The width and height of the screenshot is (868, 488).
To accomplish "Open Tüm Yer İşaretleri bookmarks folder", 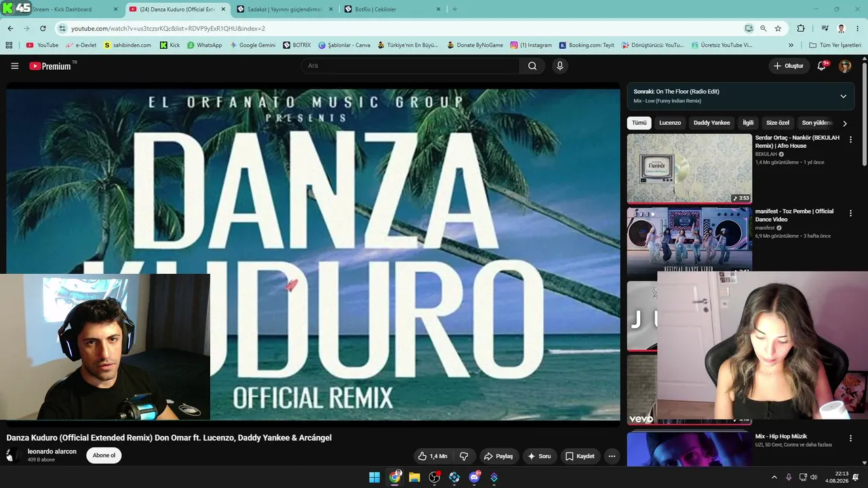I will click(x=835, y=45).
